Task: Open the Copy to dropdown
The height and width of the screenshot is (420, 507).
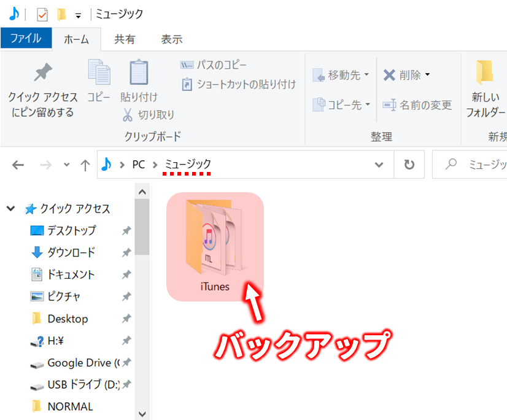Action: point(341,105)
